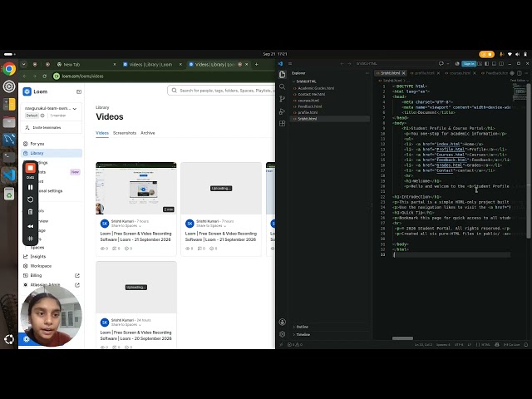
Task: Open Terminal from the dock
Action: click(9, 157)
